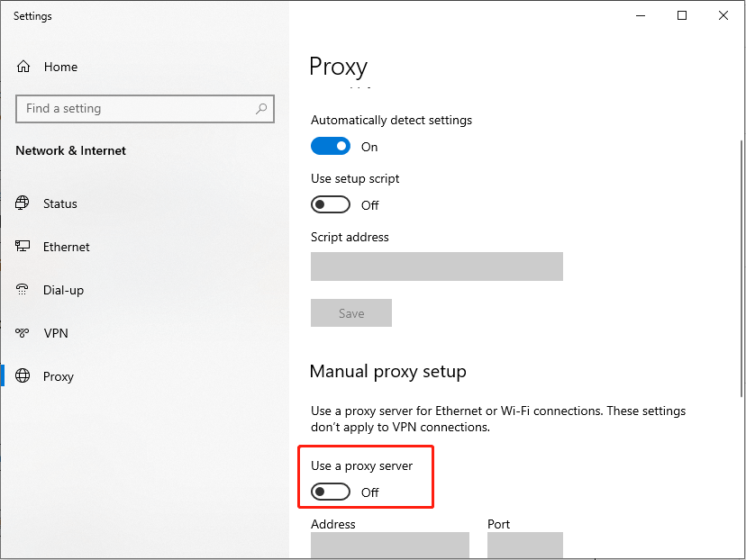Select Proxy in the sidebar
The width and height of the screenshot is (746, 560).
coord(58,376)
